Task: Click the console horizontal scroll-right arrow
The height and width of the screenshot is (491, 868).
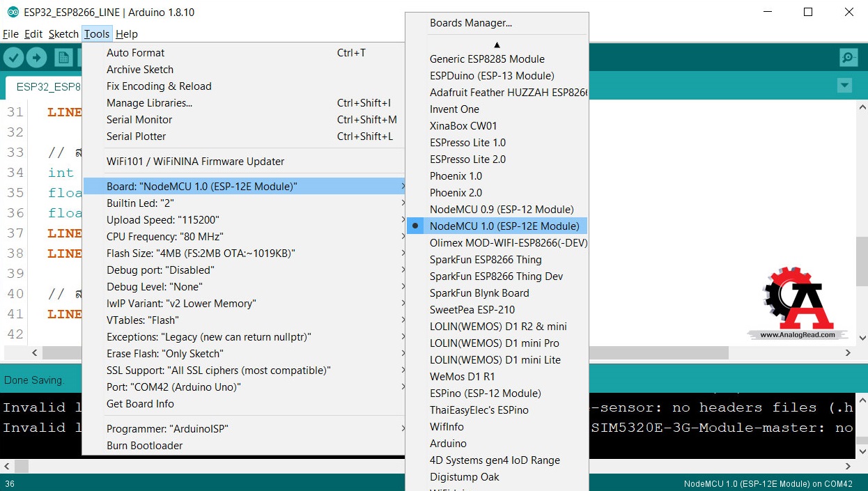Action: pos(848,465)
